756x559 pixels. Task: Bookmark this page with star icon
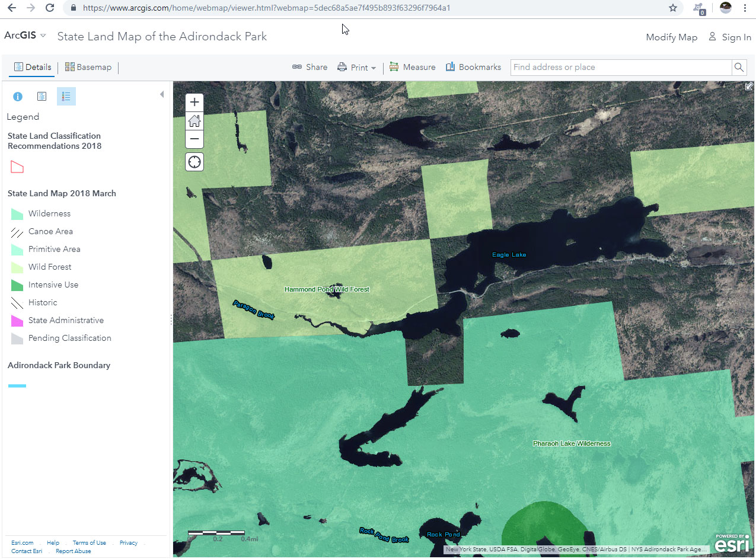coord(672,8)
